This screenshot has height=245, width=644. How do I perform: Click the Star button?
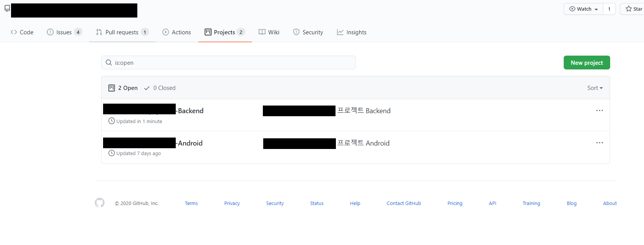pos(634,9)
